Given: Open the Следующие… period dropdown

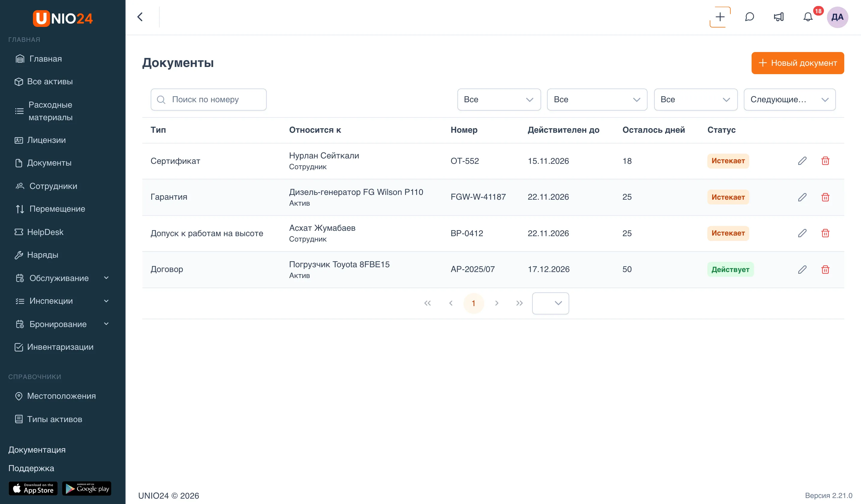Looking at the screenshot, I should [x=790, y=100].
